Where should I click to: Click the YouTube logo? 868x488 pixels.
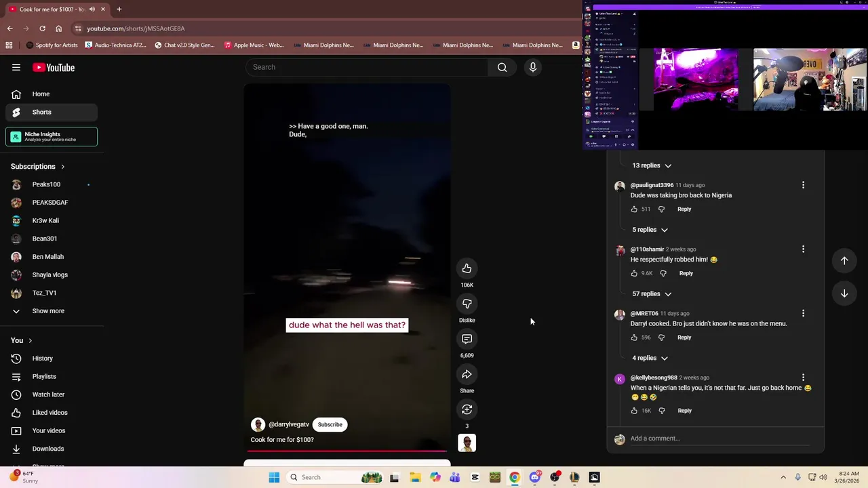(54, 67)
